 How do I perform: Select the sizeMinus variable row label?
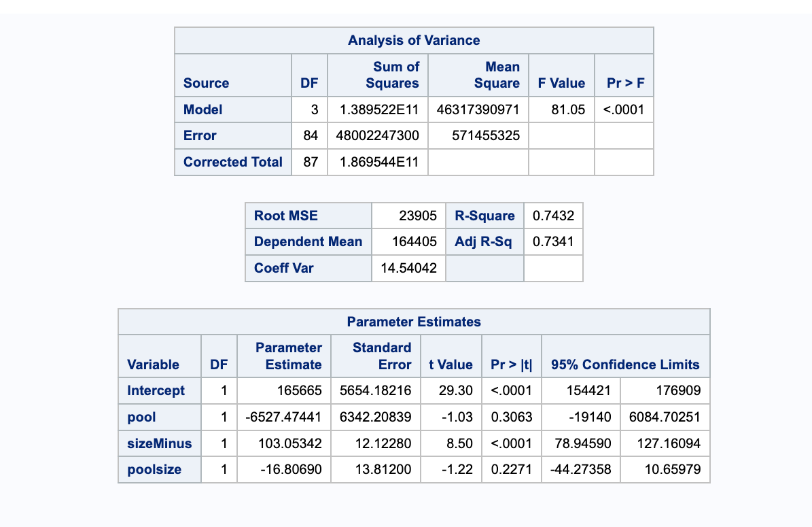click(x=159, y=443)
